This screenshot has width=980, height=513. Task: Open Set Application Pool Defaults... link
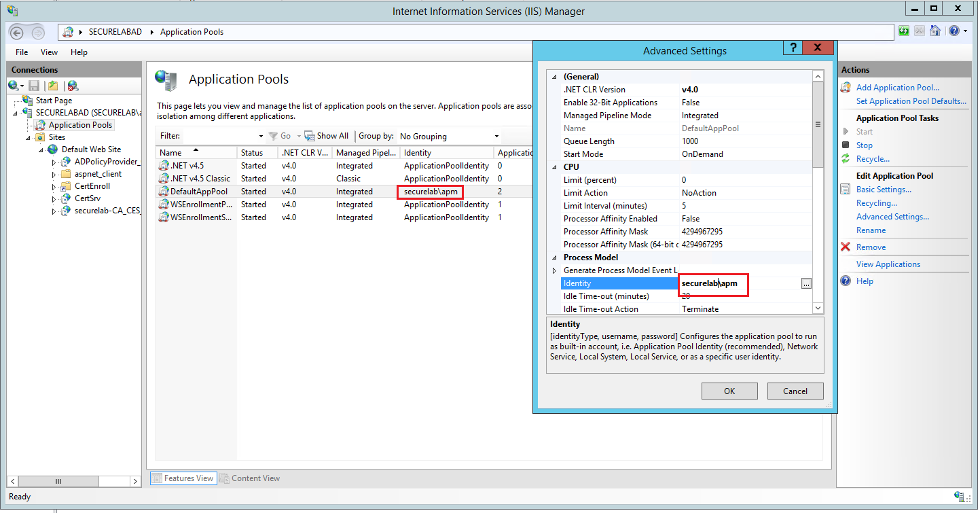[911, 101]
